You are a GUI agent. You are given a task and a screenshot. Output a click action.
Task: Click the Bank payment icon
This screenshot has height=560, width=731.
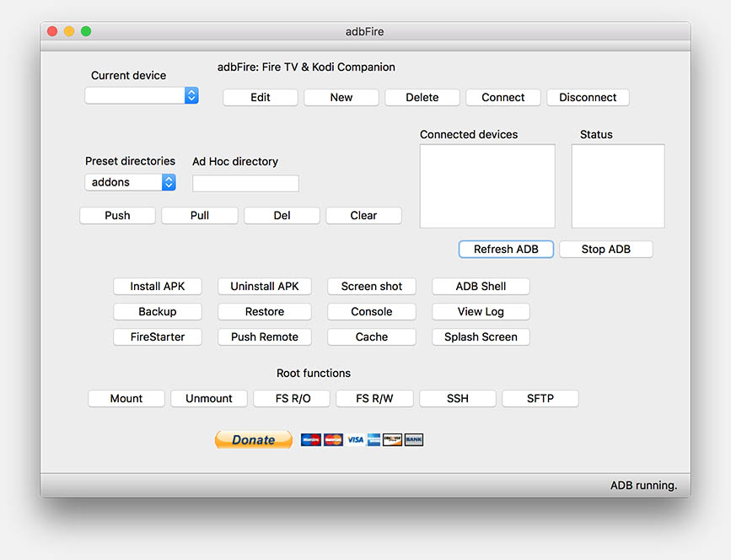[x=413, y=439]
